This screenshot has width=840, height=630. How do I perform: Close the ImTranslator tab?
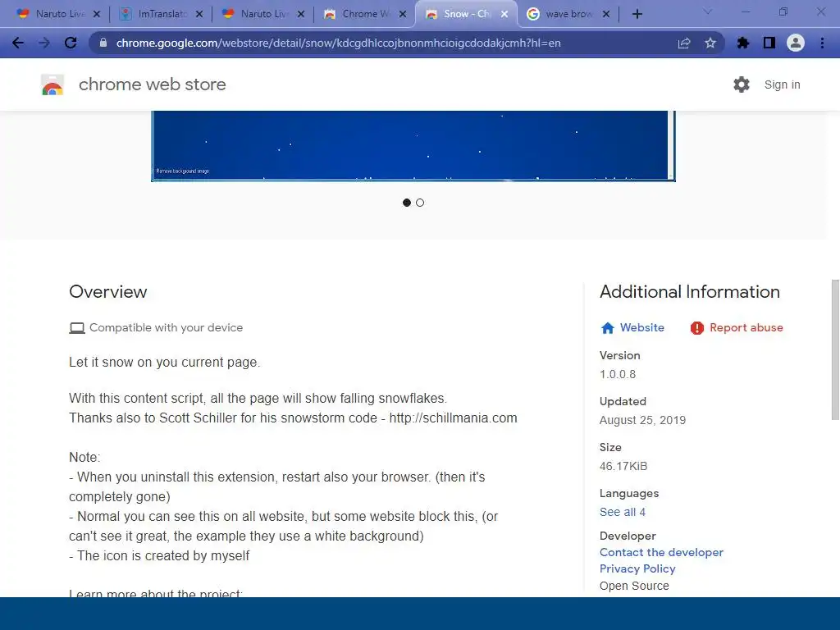(199, 14)
